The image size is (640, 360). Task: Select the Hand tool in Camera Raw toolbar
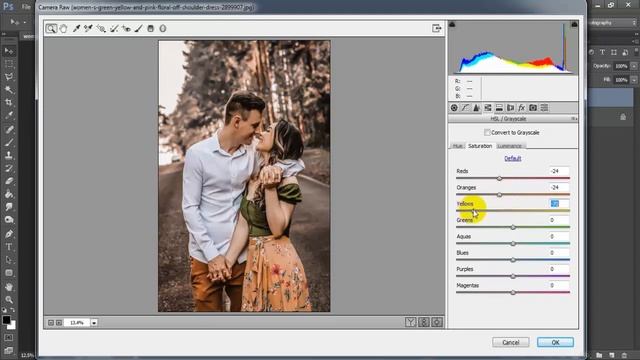pos(63,28)
